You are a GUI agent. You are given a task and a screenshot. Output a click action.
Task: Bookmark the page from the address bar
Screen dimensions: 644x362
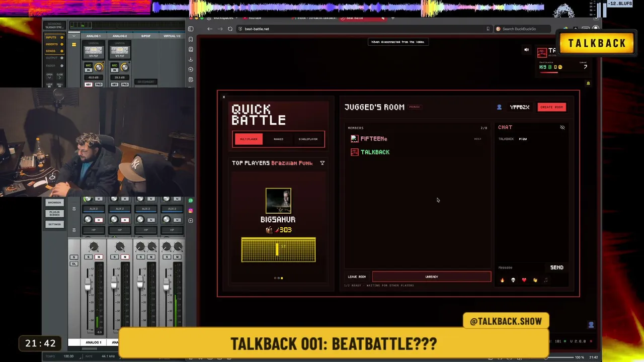[x=488, y=29]
